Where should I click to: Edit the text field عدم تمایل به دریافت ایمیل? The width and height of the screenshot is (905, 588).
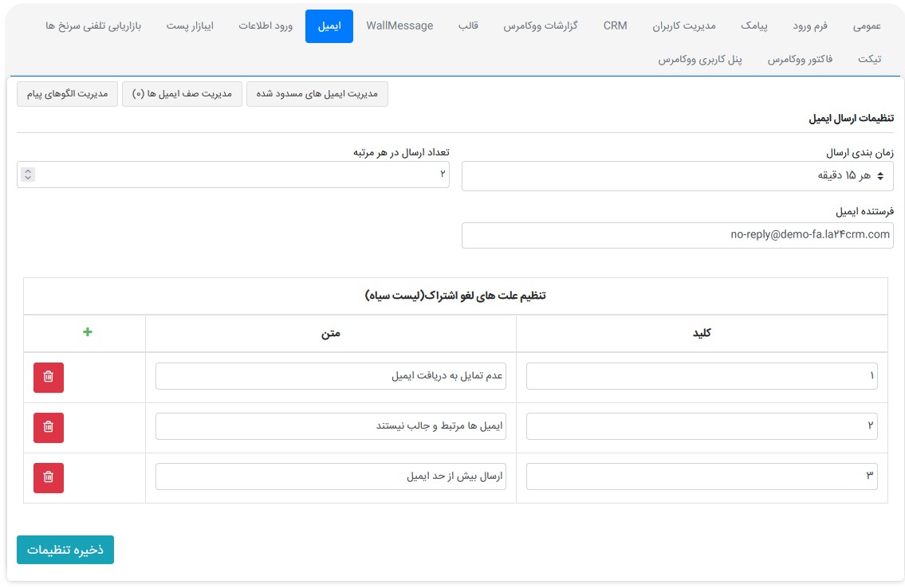click(330, 377)
